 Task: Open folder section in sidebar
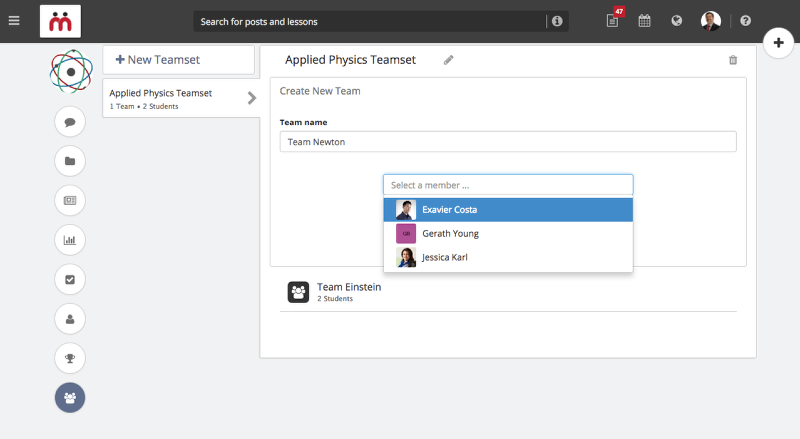tap(70, 161)
